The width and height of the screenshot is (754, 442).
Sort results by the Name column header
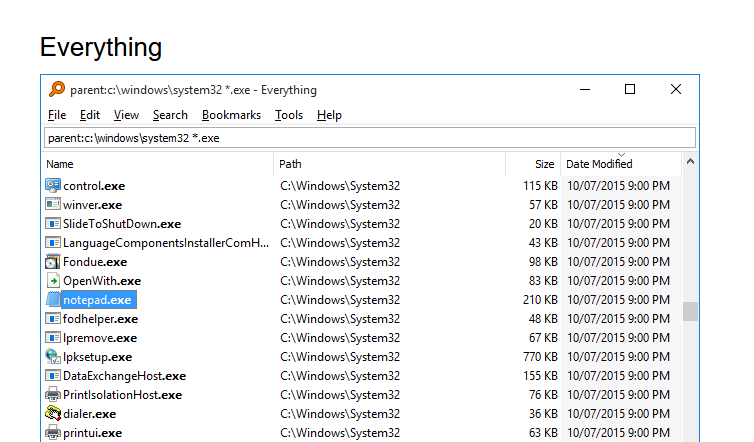pos(158,164)
